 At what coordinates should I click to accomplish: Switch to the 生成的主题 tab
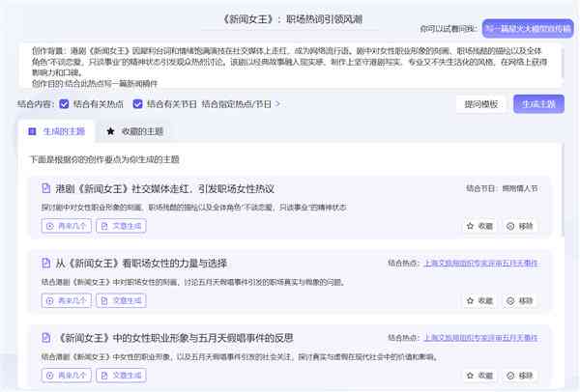(57, 131)
